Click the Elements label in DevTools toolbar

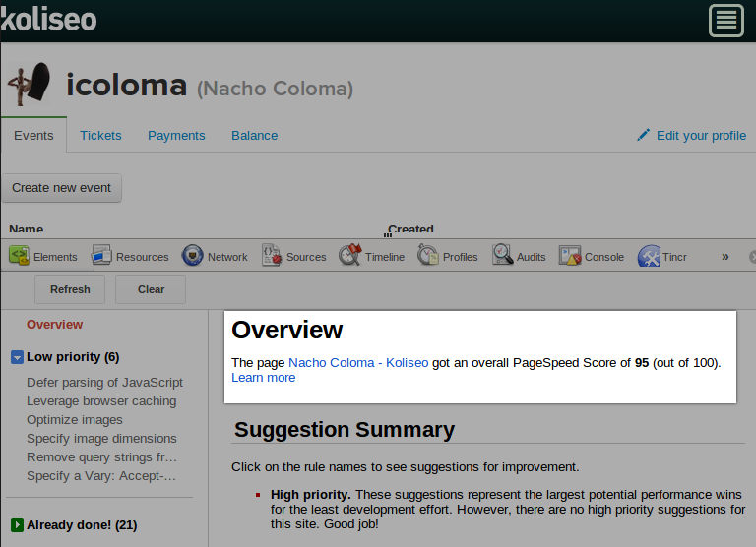pyautogui.click(x=55, y=257)
